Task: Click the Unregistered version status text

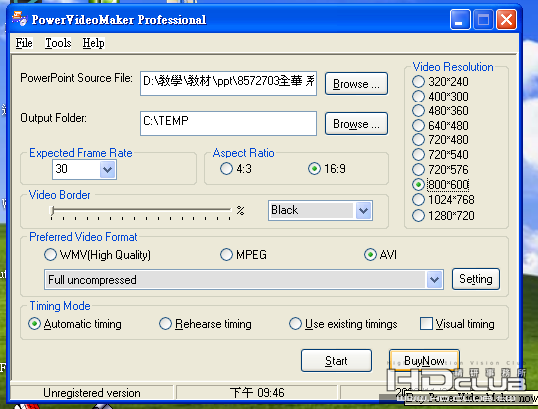Action: click(92, 393)
